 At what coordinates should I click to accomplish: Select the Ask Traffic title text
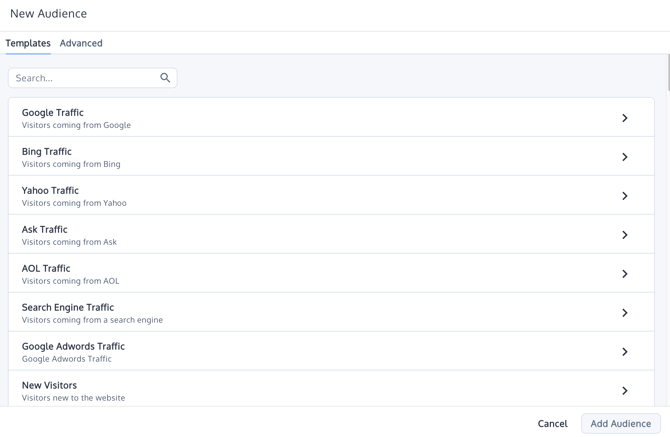44,229
